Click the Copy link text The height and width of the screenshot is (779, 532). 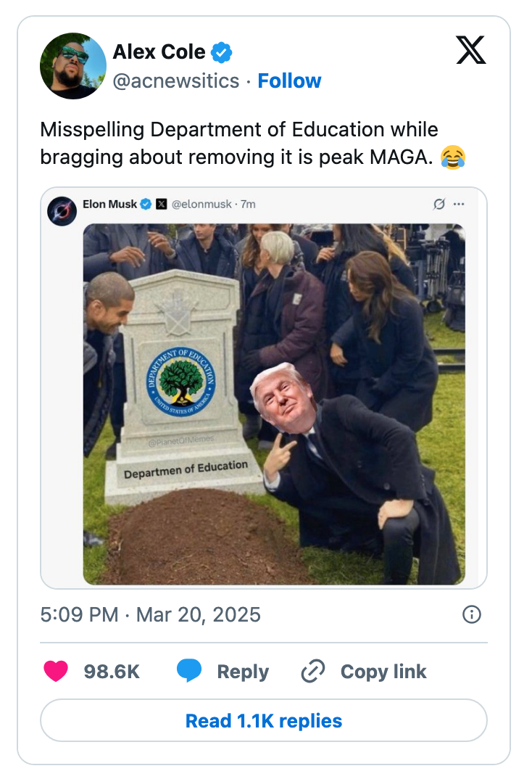(383, 672)
